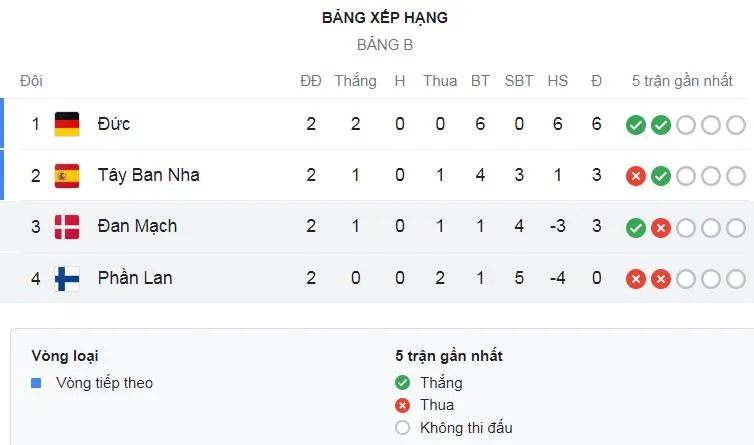Click Đan Mạch's green win icon

635,228
